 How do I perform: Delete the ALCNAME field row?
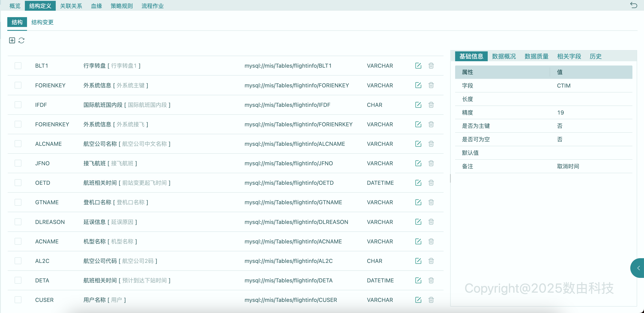(x=431, y=144)
